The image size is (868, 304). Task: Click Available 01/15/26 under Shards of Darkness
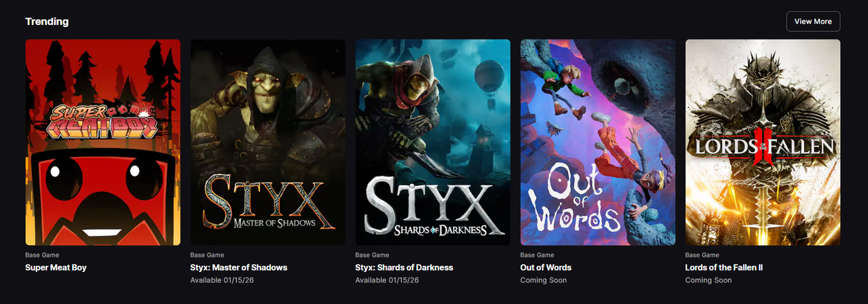point(387,280)
